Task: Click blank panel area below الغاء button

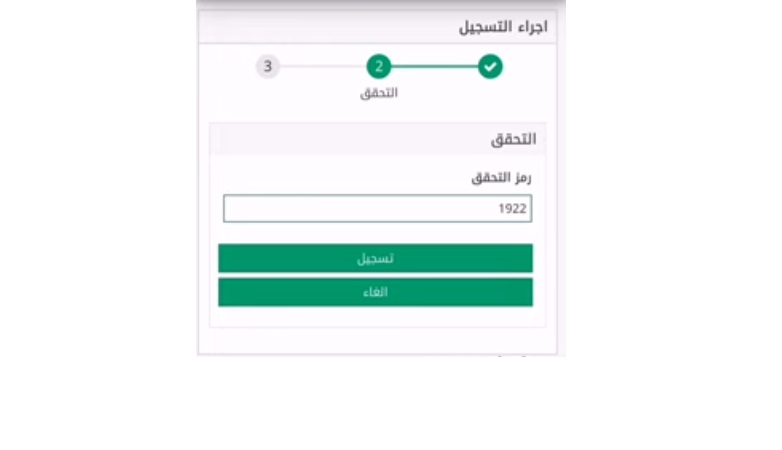Action: (378, 317)
